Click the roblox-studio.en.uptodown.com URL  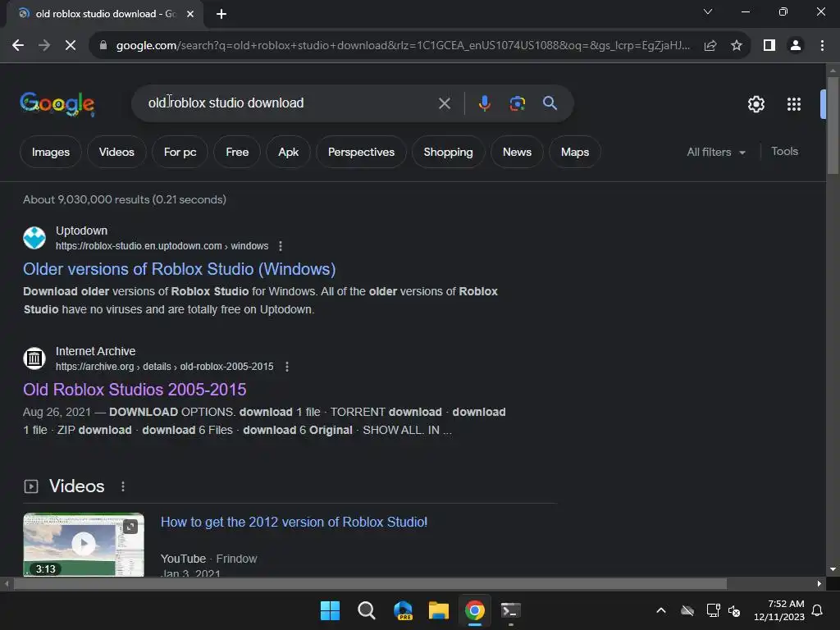(162, 246)
